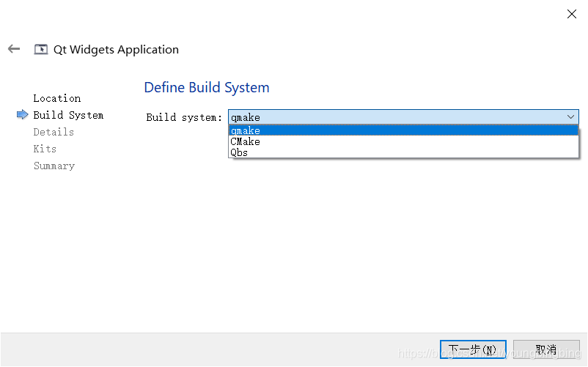Click the Details step in sidebar
The width and height of the screenshot is (588, 367).
54,132
